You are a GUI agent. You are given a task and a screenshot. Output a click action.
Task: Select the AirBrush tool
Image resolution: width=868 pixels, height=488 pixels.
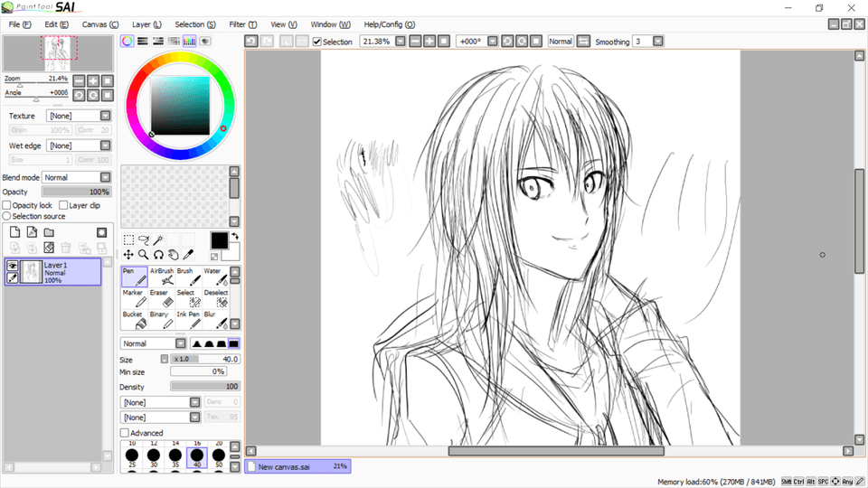(x=162, y=277)
